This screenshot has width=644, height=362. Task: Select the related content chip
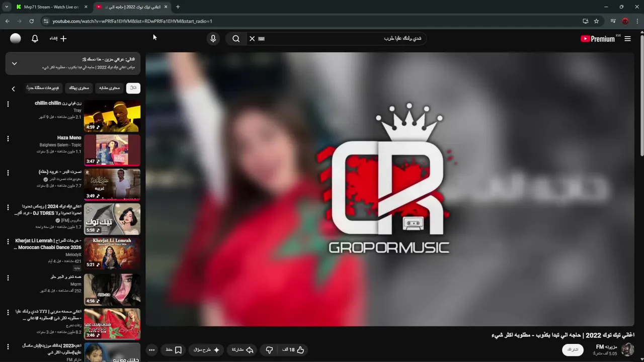(109, 88)
